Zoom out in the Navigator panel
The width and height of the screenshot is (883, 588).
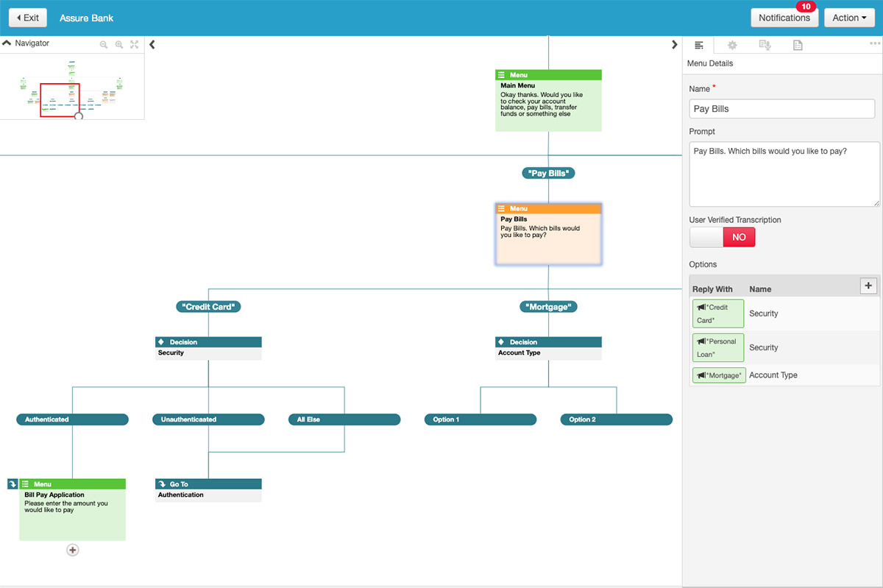point(104,45)
